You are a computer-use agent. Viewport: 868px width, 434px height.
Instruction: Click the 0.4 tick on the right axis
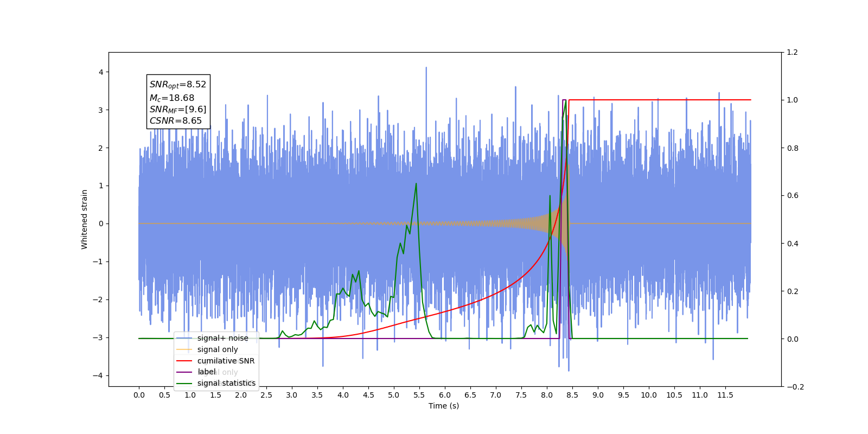(792, 244)
